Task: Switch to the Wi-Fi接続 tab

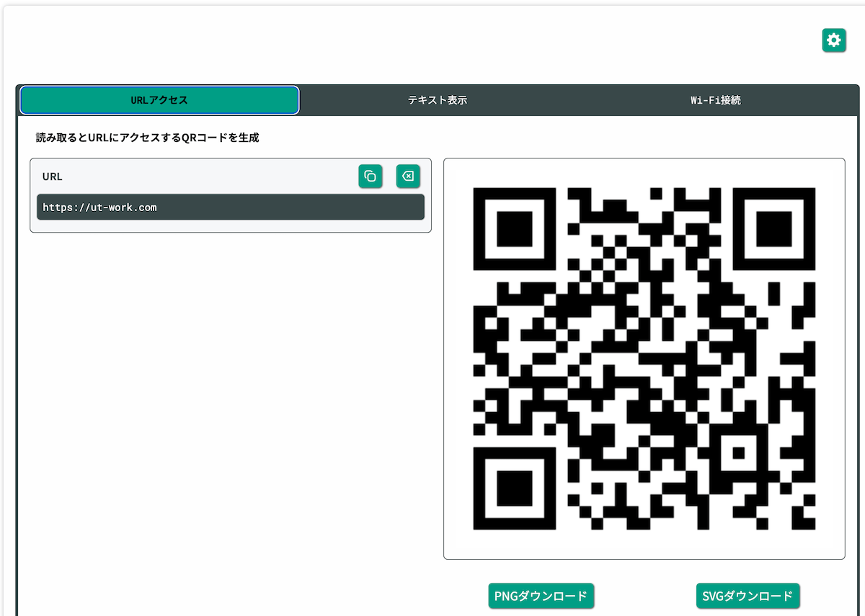Action: pyautogui.click(x=715, y=100)
